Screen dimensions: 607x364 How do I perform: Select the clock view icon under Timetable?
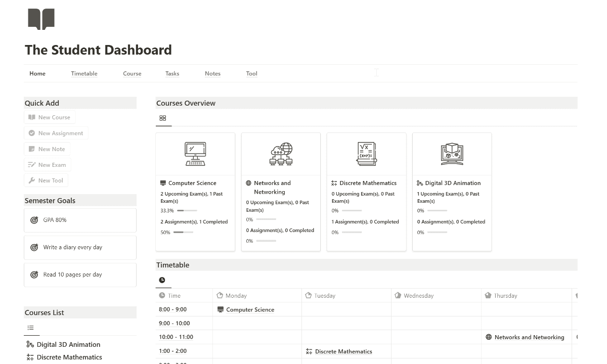[162, 280]
